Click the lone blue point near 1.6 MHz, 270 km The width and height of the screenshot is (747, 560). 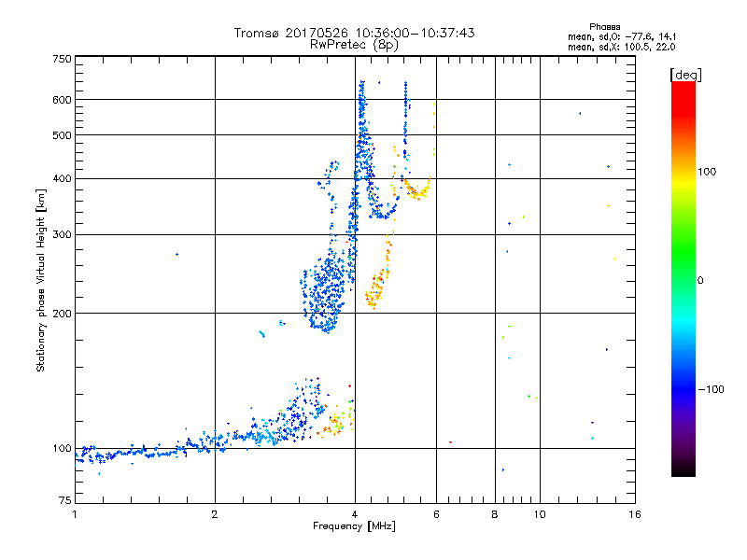click(x=177, y=254)
